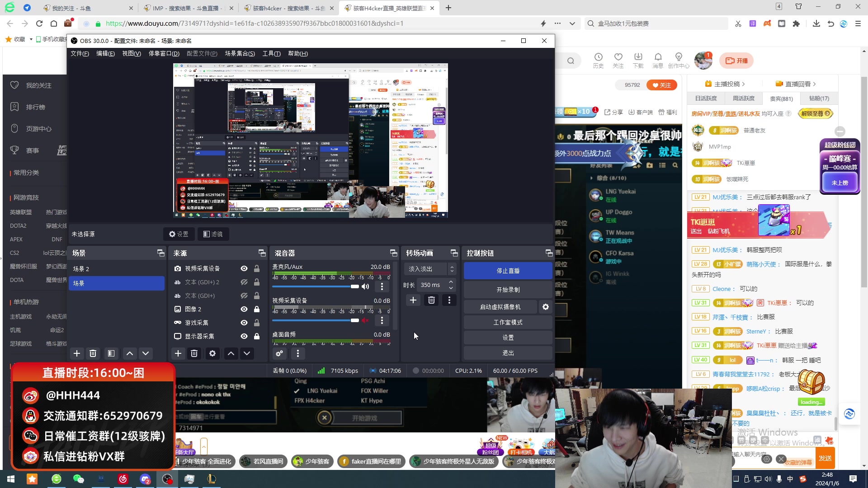Open virtual camera settings gear icon
The width and height of the screenshot is (868, 488).
tap(546, 307)
